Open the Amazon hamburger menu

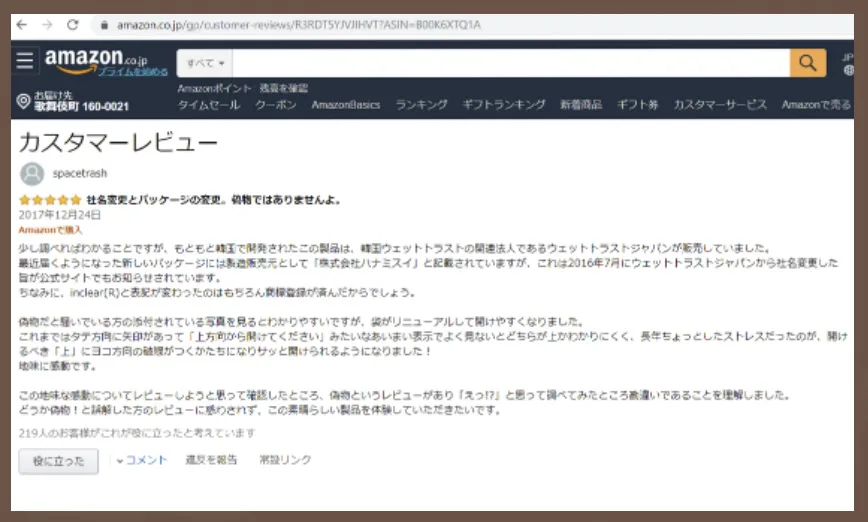click(x=25, y=60)
